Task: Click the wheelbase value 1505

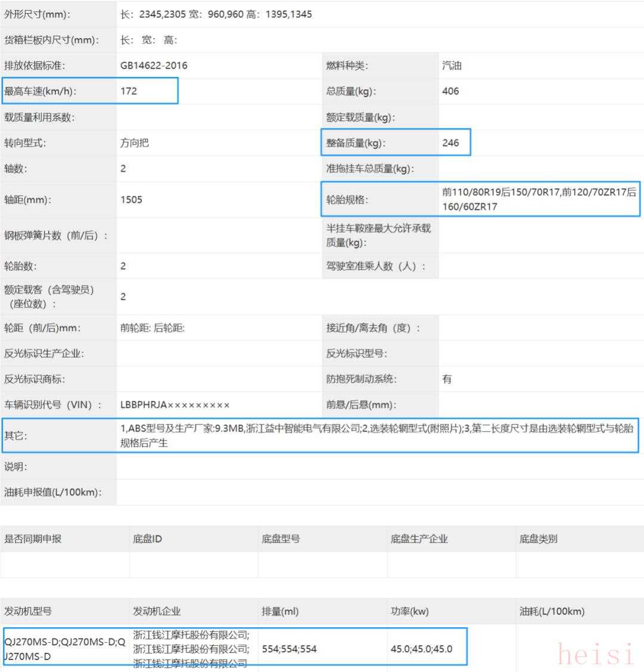Action: click(131, 200)
